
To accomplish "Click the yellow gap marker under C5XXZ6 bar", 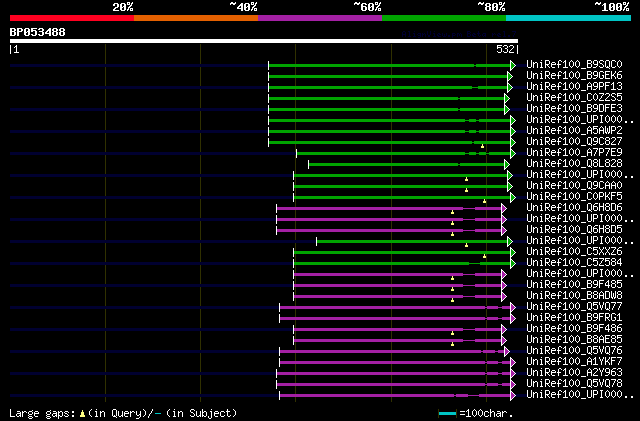I will click(x=484, y=256).
